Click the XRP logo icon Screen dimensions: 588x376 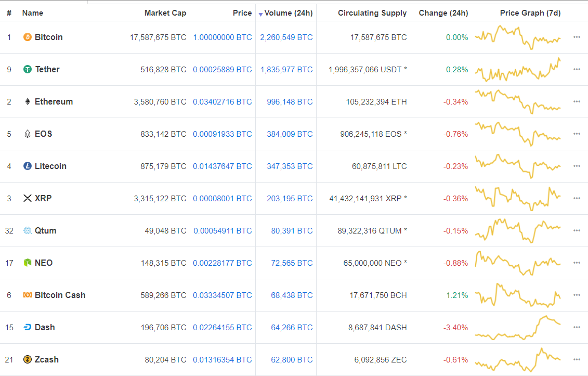[28, 199]
